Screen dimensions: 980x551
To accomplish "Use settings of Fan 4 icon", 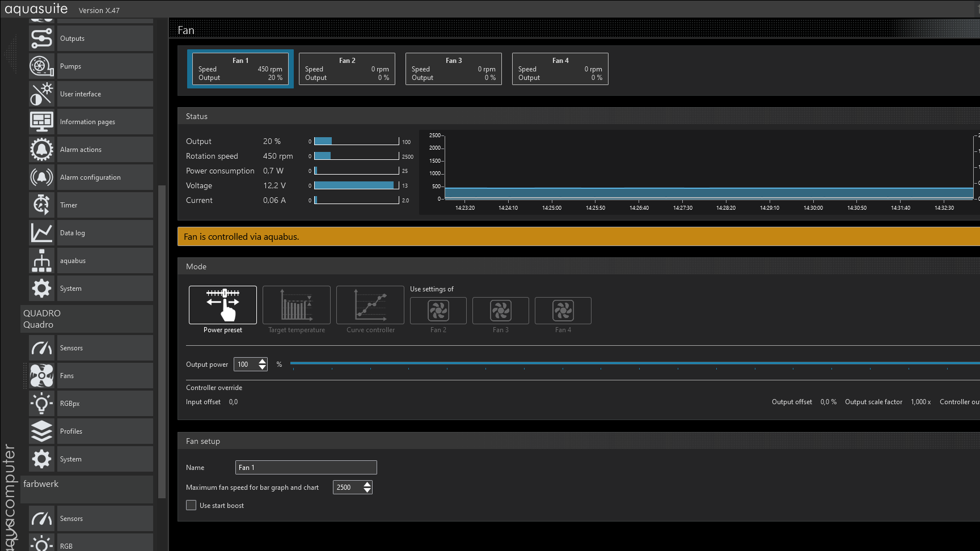I will [563, 311].
